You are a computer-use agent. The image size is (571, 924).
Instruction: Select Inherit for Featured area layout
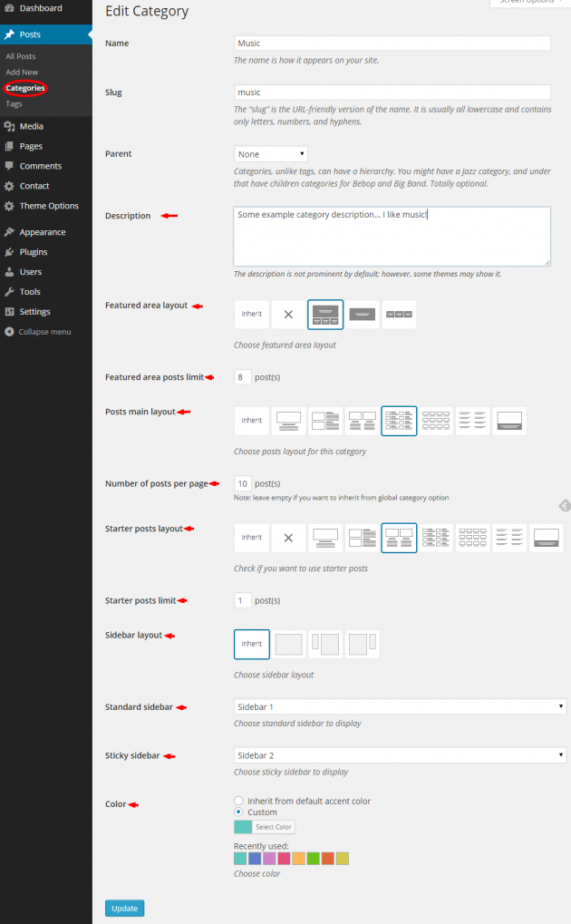click(252, 314)
